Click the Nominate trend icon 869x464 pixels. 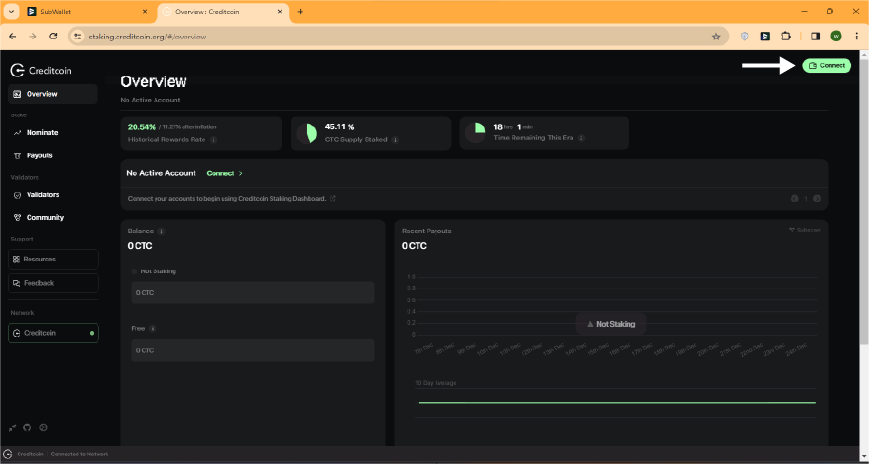click(x=17, y=133)
